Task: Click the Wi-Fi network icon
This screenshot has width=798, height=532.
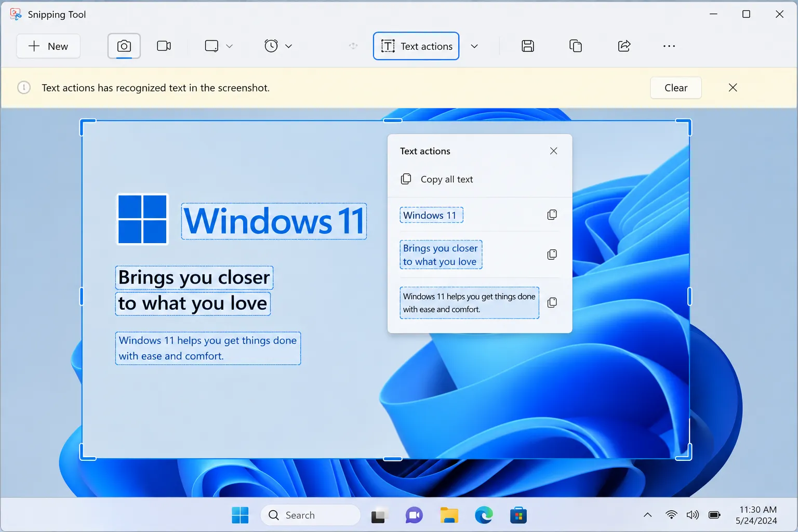Action: (671, 515)
